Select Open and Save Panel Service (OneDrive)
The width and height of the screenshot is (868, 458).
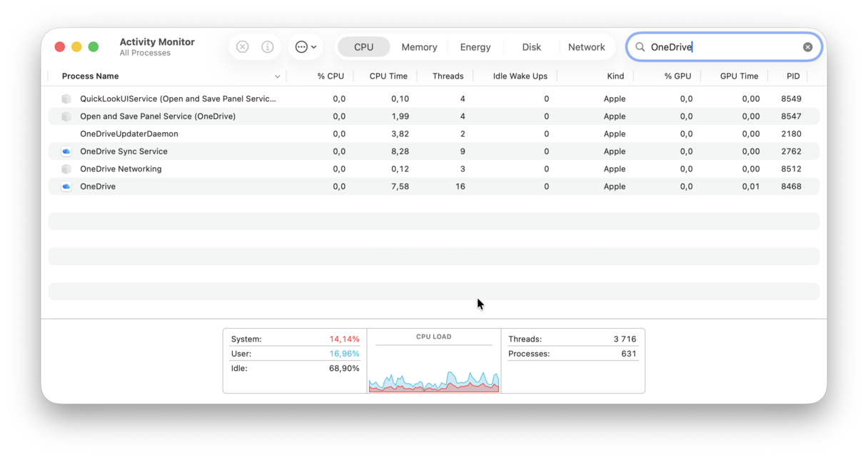pos(158,116)
